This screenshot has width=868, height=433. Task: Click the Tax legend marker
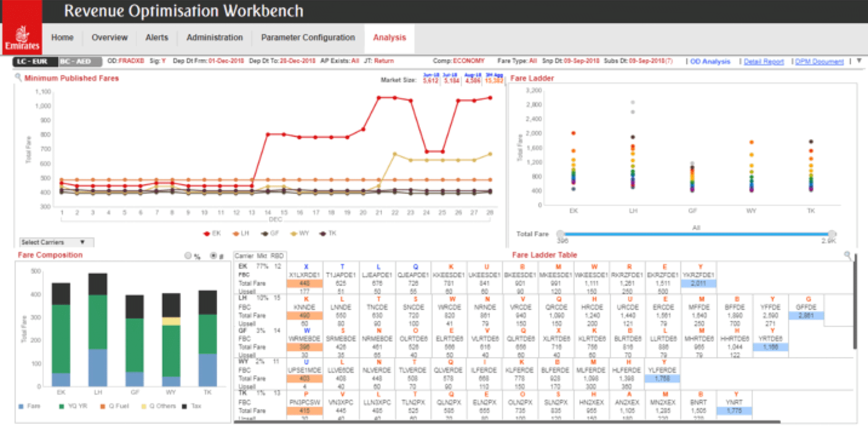(x=184, y=406)
